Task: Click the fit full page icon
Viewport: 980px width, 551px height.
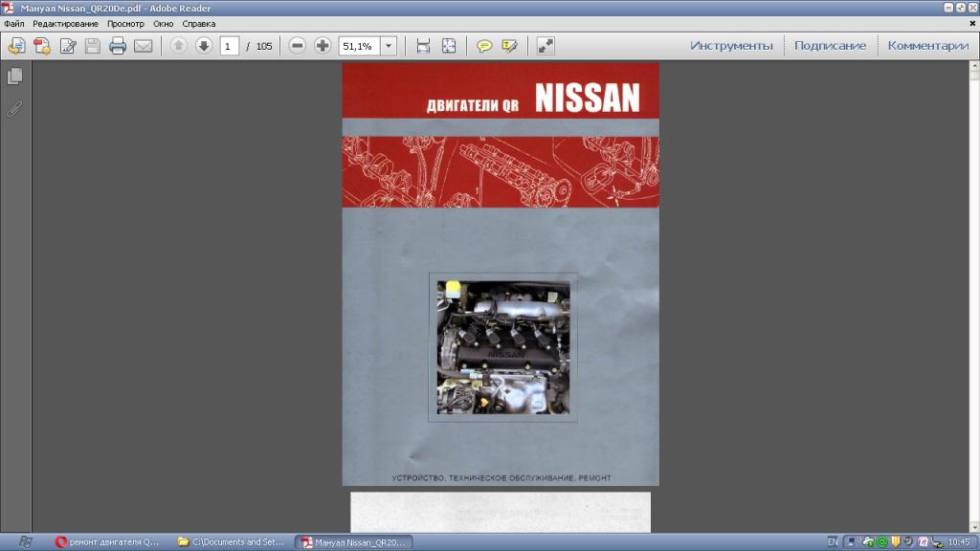Action: tap(449, 46)
